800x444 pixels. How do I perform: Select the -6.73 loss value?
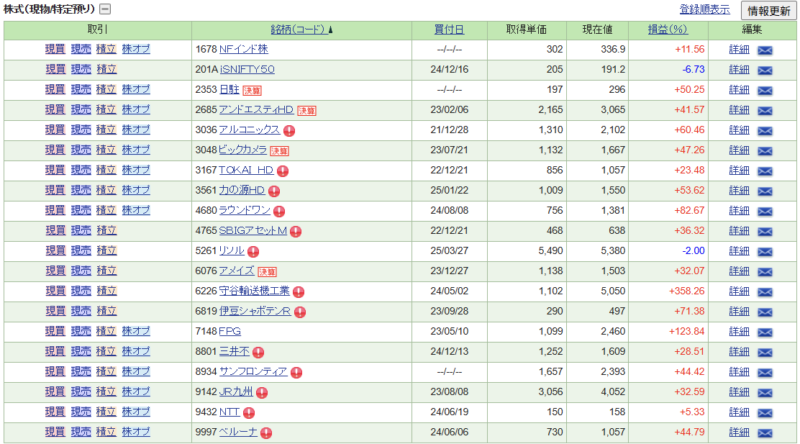[693, 69]
